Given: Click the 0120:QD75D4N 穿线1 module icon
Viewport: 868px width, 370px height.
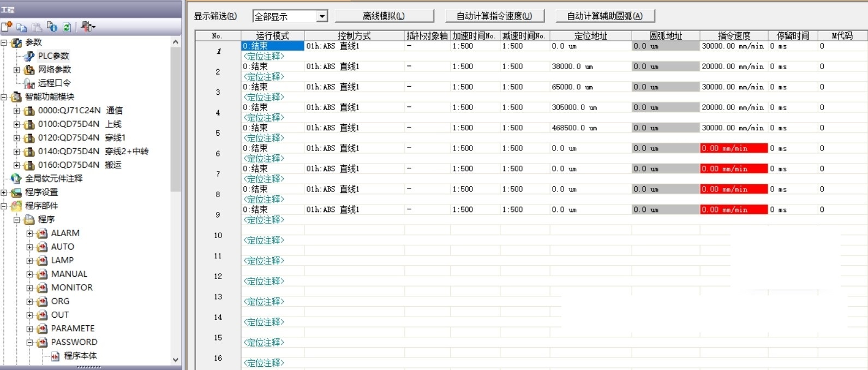Looking at the screenshot, I should [29, 138].
